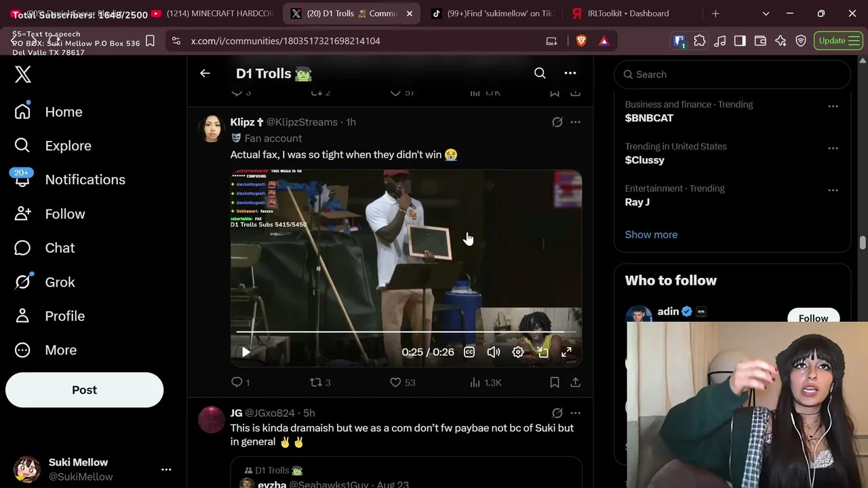The height and width of the screenshot is (488, 868).
Task: Open JG profile avatar
Action: tap(211, 420)
